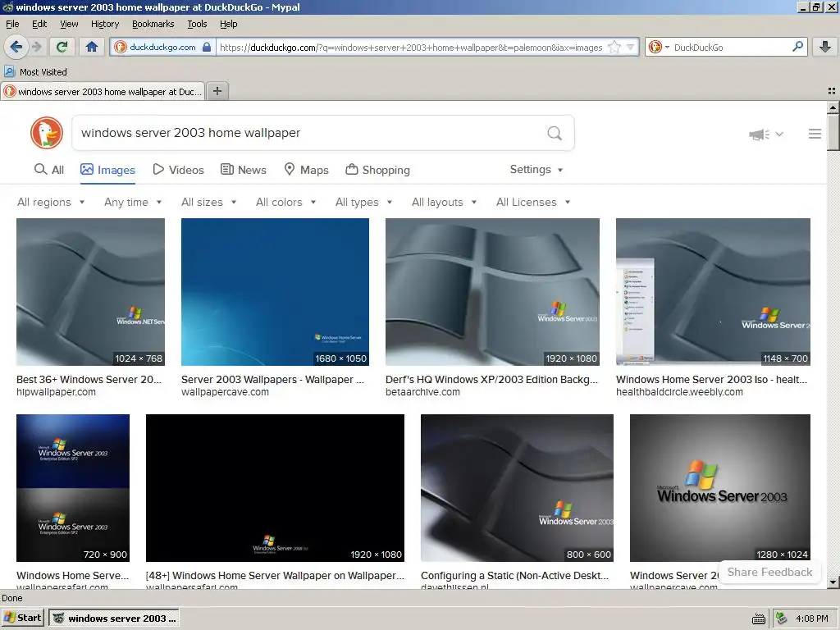840x630 pixels.
Task: Open the downloads arrow button
Action: tap(825, 47)
